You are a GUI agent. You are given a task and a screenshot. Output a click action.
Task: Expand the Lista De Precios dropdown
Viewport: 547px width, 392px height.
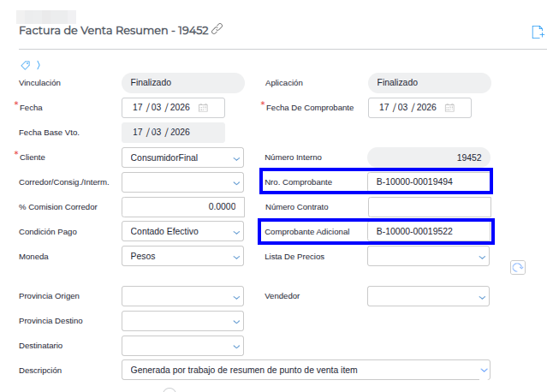click(x=482, y=256)
